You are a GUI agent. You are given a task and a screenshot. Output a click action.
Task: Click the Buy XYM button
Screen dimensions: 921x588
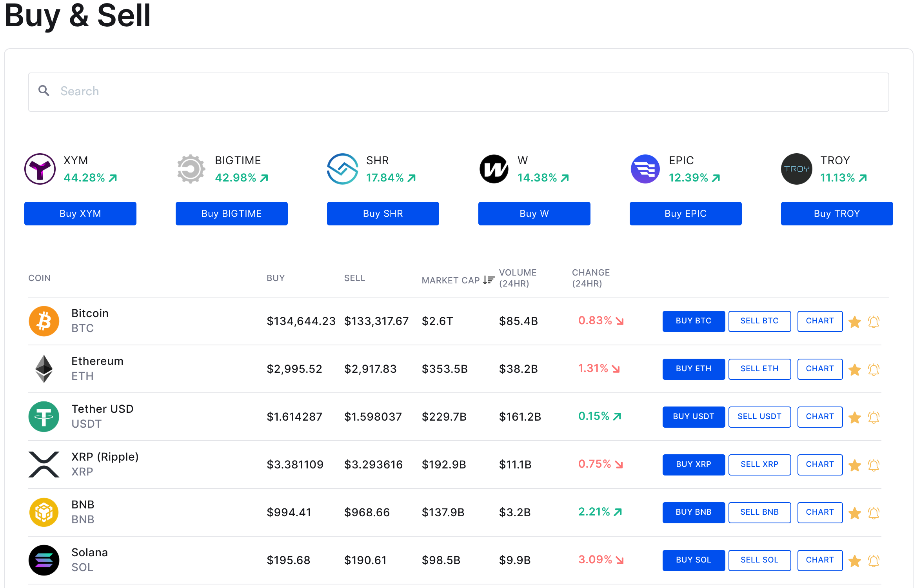pos(80,214)
